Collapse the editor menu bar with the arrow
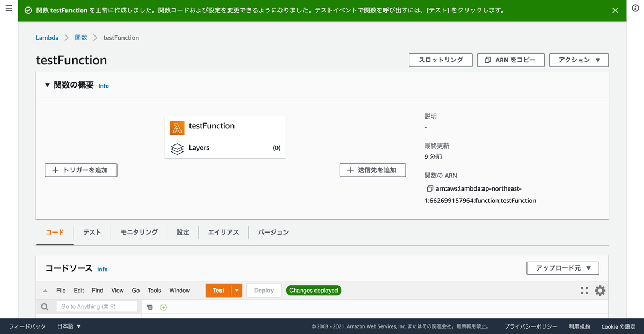 tap(45, 291)
